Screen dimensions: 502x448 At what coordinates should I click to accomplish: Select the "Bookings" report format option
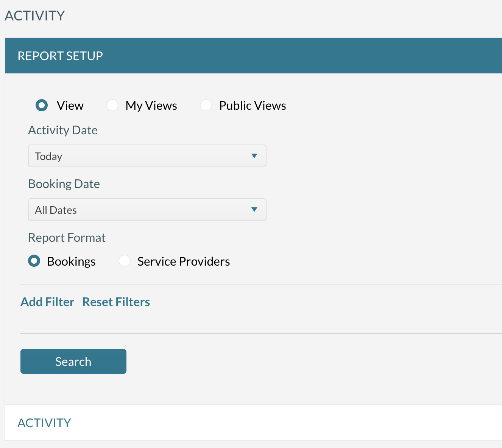[x=34, y=261]
